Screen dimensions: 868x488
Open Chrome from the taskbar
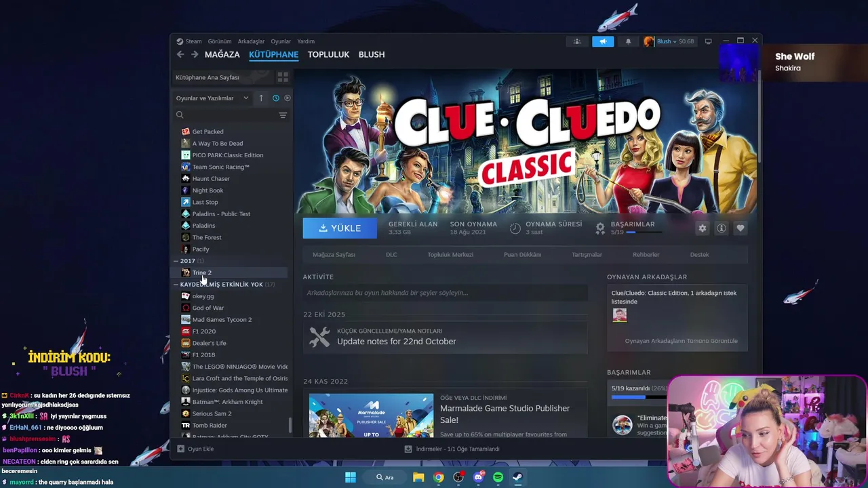pos(439,477)
